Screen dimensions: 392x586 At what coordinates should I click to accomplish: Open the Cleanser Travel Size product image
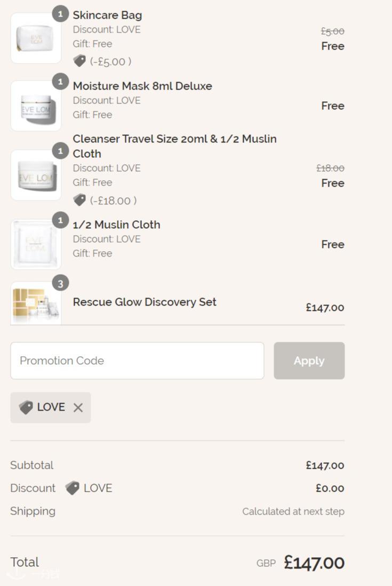click(36, 175)
